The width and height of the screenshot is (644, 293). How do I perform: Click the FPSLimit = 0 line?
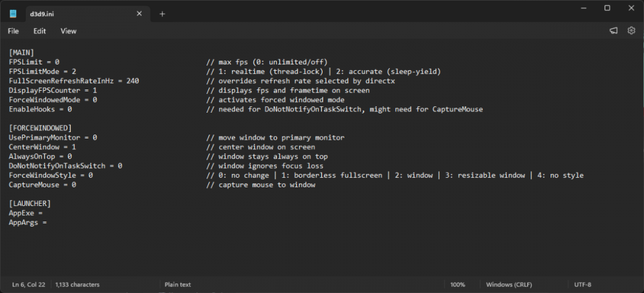pyautogui.click(x=34, y=62)
